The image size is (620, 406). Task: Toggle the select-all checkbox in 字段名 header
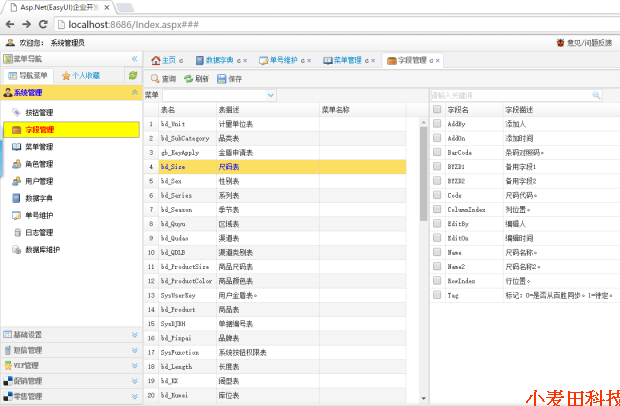(437, 110)
